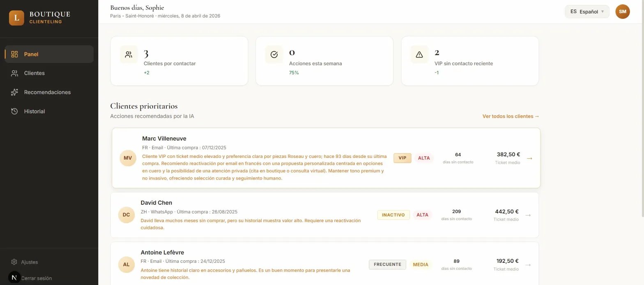This screenshot has height=285, width=644.
Task: Click the VIP badge on Marc Villeneuve
Action: coord(402,158)
